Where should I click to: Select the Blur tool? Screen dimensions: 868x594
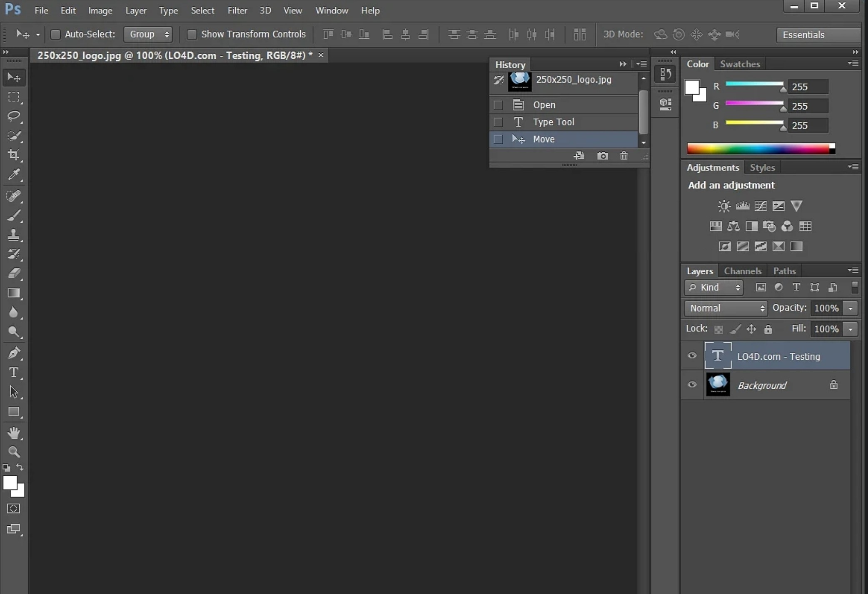[x=14, y=312]
